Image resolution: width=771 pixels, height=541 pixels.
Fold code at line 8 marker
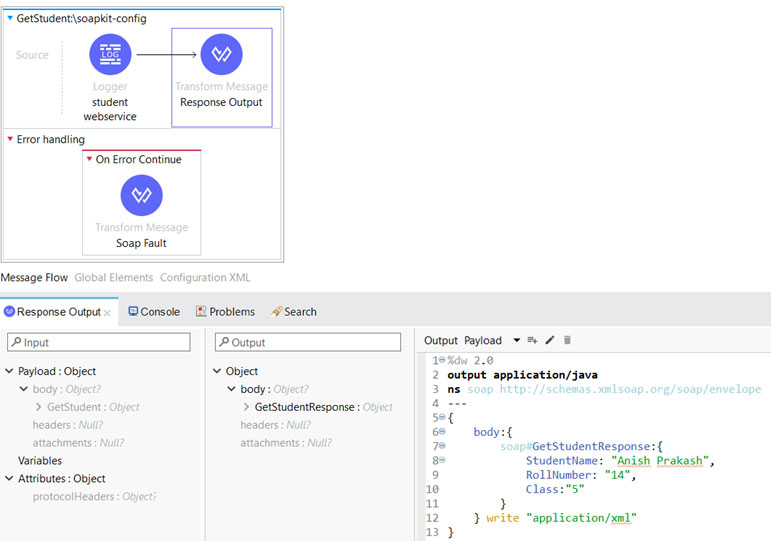click(x=442, y=460)
